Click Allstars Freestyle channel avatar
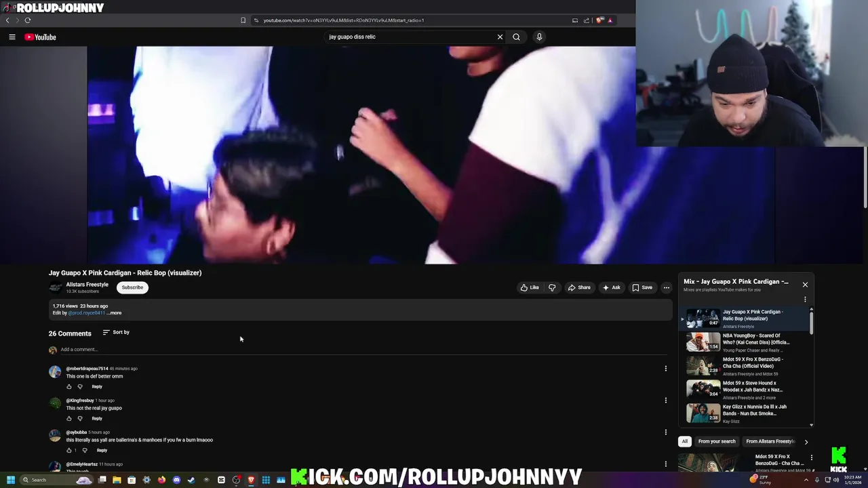This screenshot has height=488, width=868. (55, 287)
